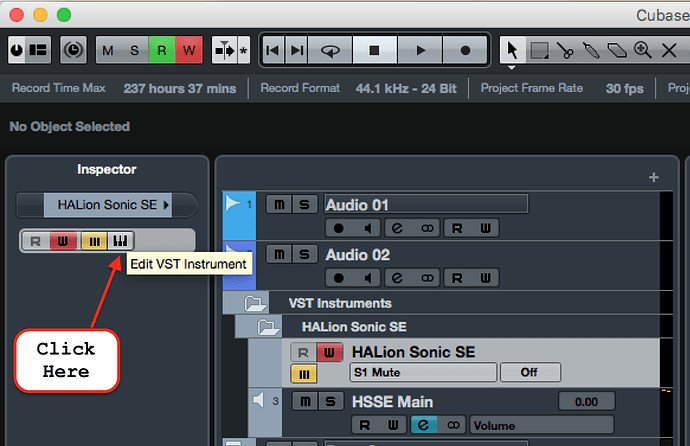Deactivate all Solo states with S button

coord(135,51)
